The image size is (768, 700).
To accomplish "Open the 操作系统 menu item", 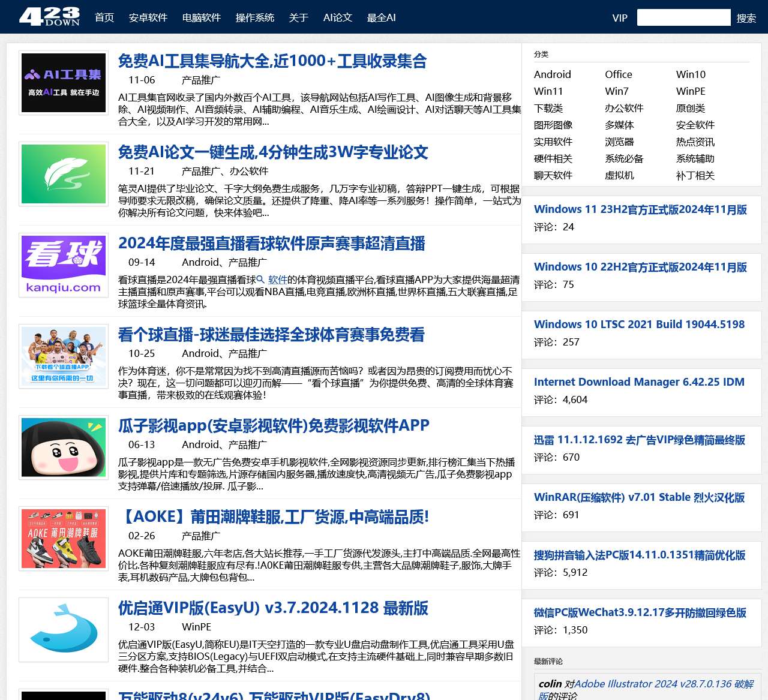I will [255, 17].
